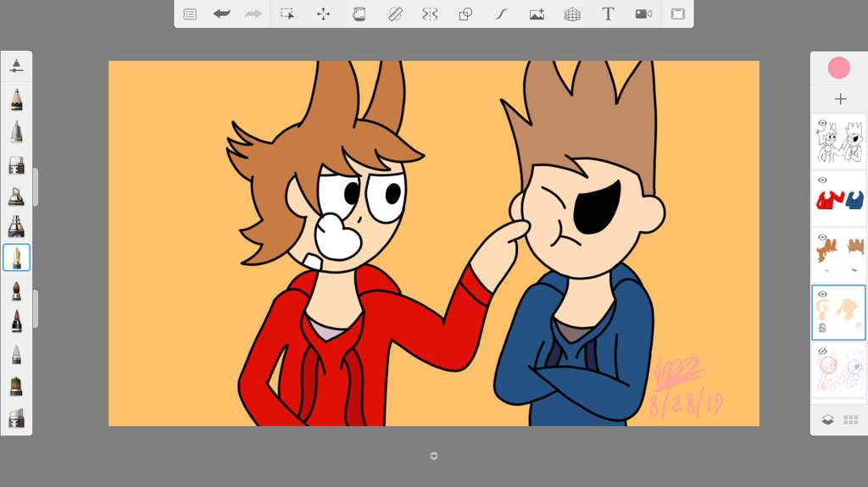Select the dark-ferrule paintbrush in palette

tap(17, 321)
